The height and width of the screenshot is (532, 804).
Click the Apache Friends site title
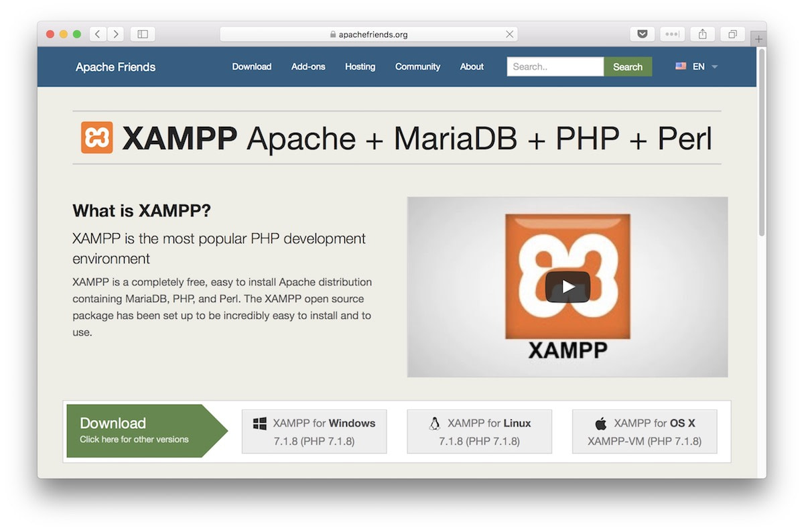(x=115, y=67)
